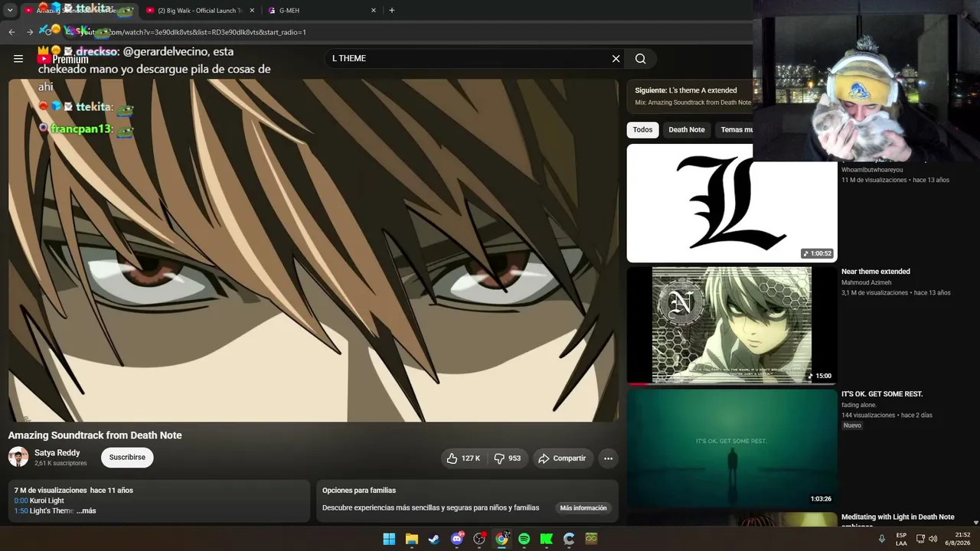Subscribe with the Suscribirse button

(x=127, y=458)
